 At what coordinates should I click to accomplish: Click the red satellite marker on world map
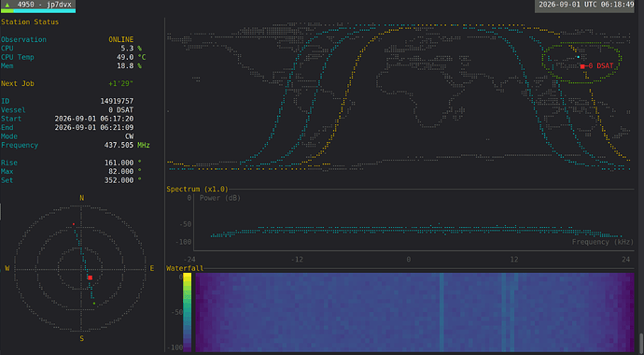pyautogui.click(x=582, y=66)
